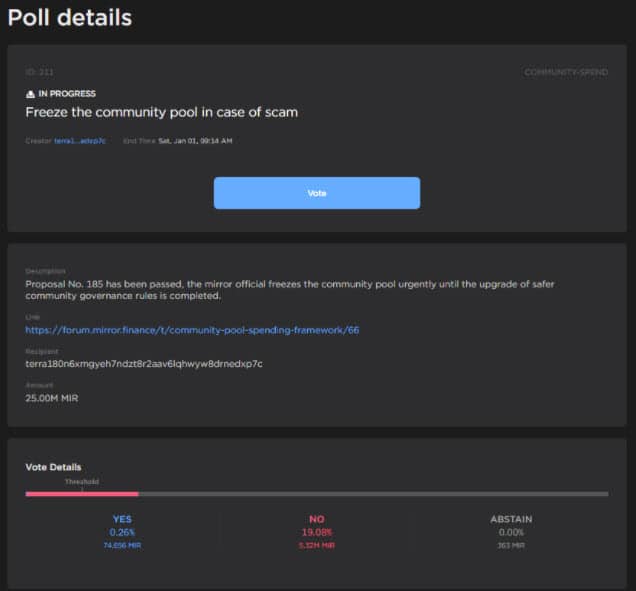Click the 74,656 MIR yes-vote amount
636x591 pixels.
121,545
